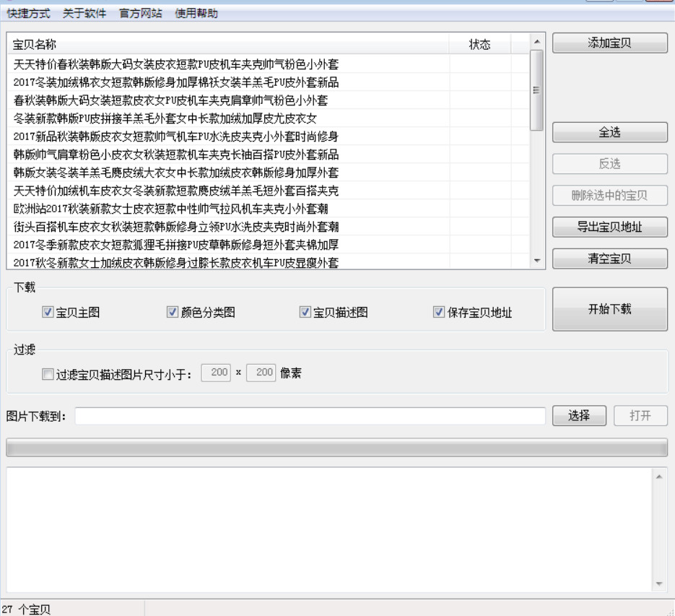Select row 天天特价春秋装韩版大码女装皮衣短款
The width and height of the screenshot is (675, 616).
268,64
